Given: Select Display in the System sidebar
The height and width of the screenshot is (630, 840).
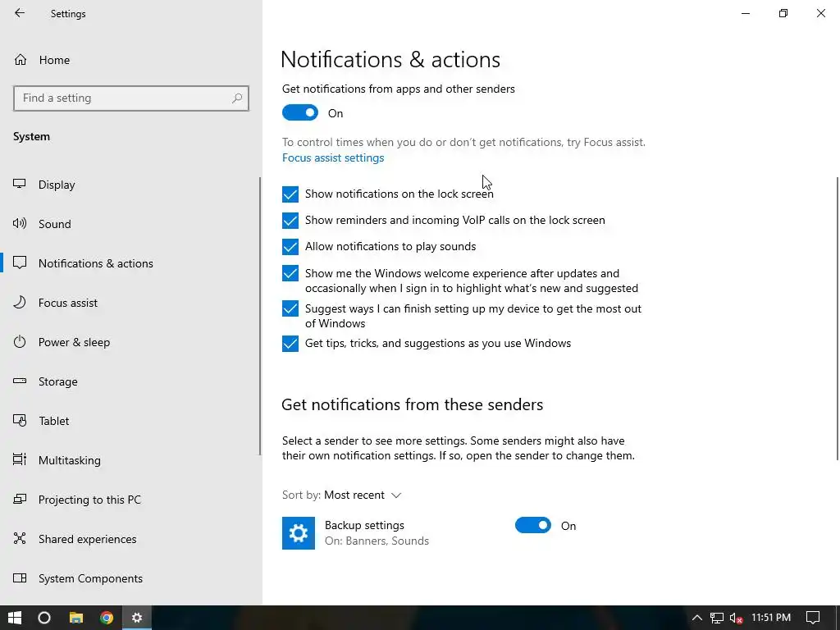Looking at the screenshot, I should pyautogui.click(x=131, y=185).
